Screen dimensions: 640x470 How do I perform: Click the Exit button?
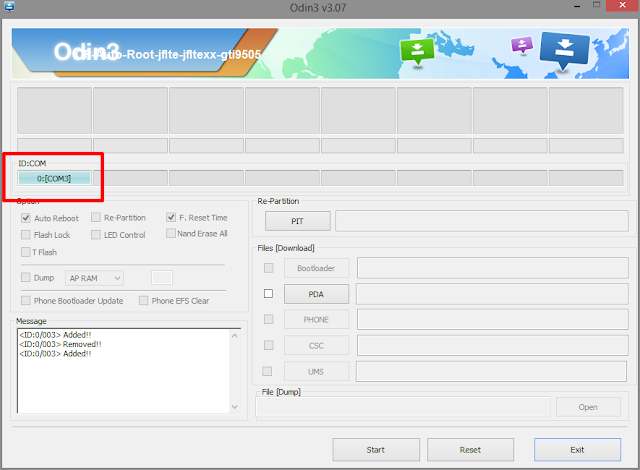577,450
